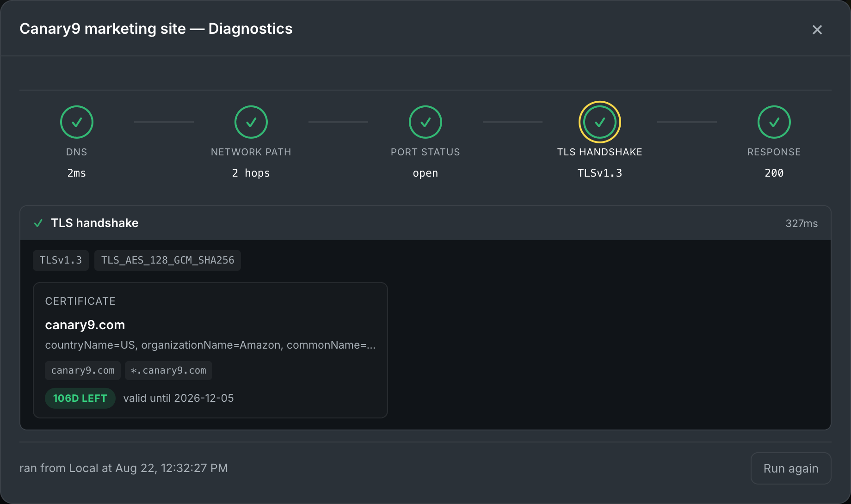This screenshot has height=504, width=851.
Task: Click the '2 hops' value
Action: pyautogui.click(x=251, y=173)
